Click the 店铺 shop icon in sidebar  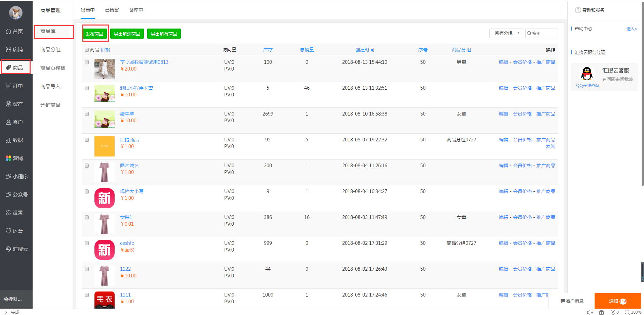click(9, 49)
